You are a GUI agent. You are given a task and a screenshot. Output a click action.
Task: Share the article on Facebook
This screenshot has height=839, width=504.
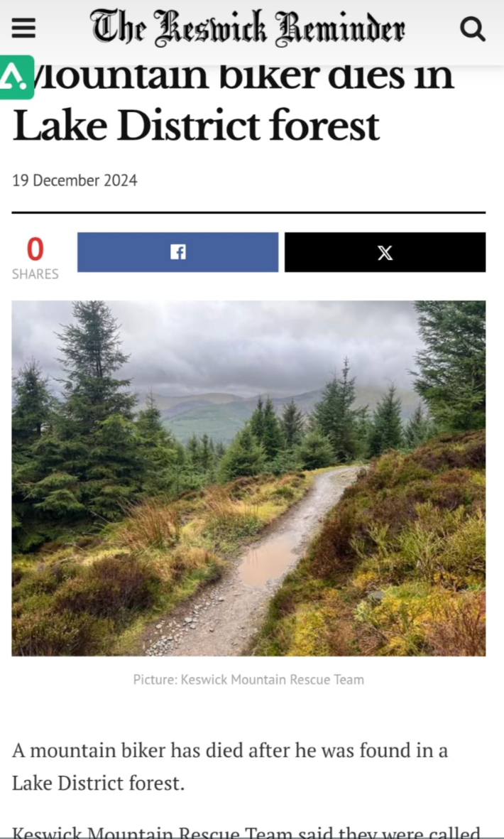[178, 252]
